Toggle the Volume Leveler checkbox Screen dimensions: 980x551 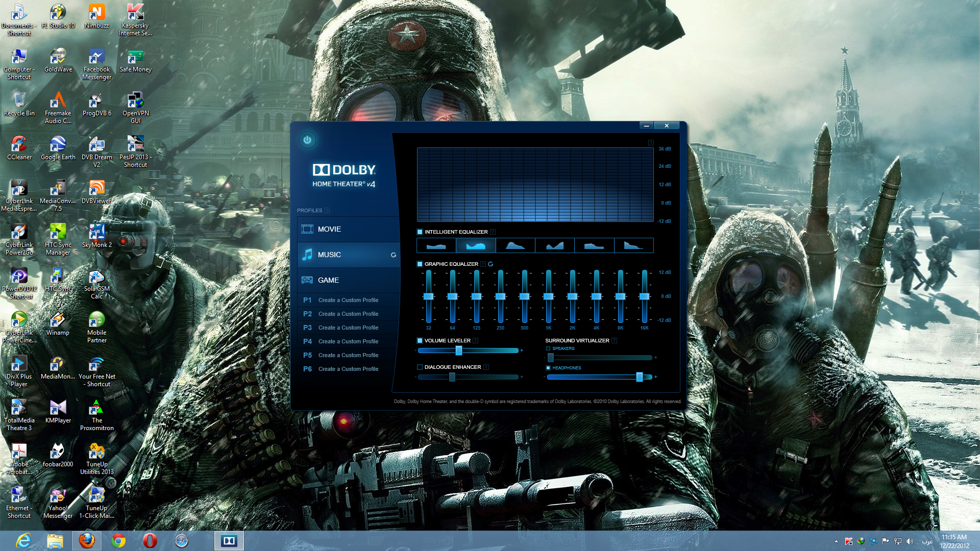[x=420, y=340]
